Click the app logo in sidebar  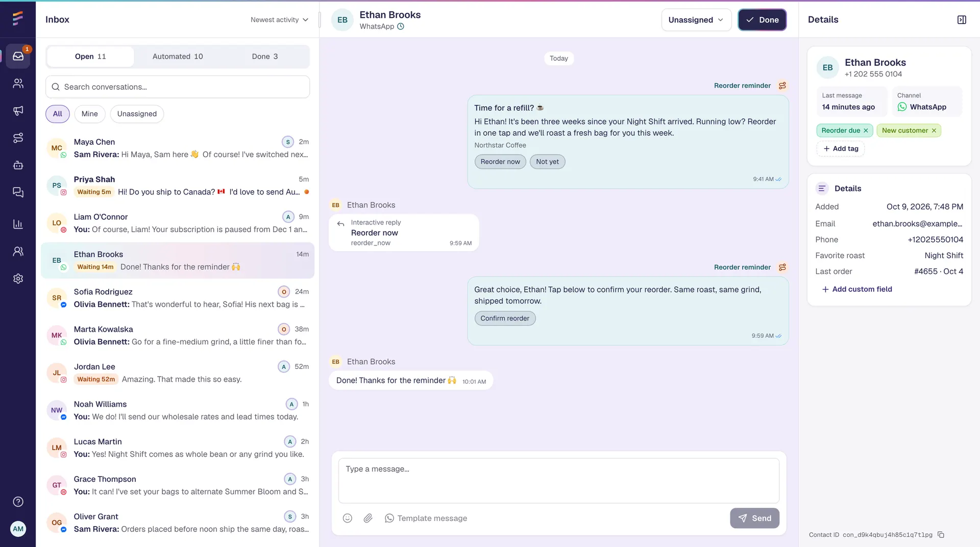pyautogui.click(x=18, y=18)
